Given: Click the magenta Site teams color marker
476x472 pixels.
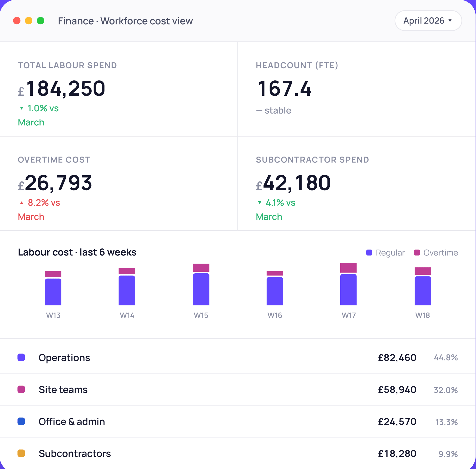Looking at the screenshot, I should [x=21, y=389].
